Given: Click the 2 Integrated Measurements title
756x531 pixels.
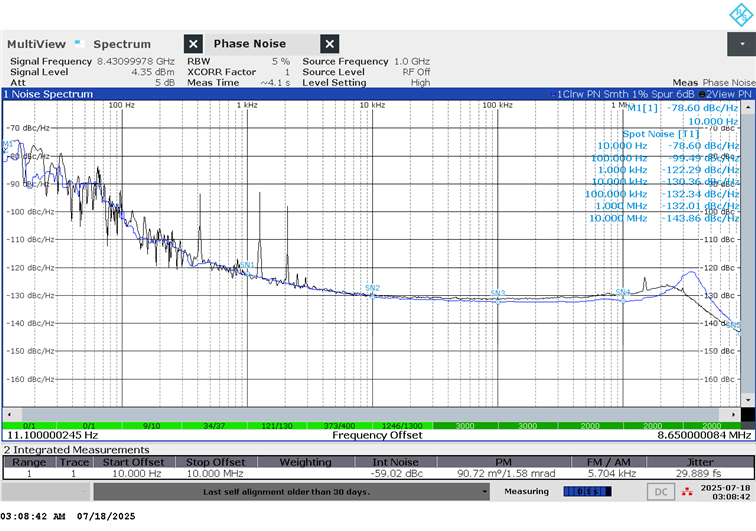Looking at the screenshot, I should (77, 449).
